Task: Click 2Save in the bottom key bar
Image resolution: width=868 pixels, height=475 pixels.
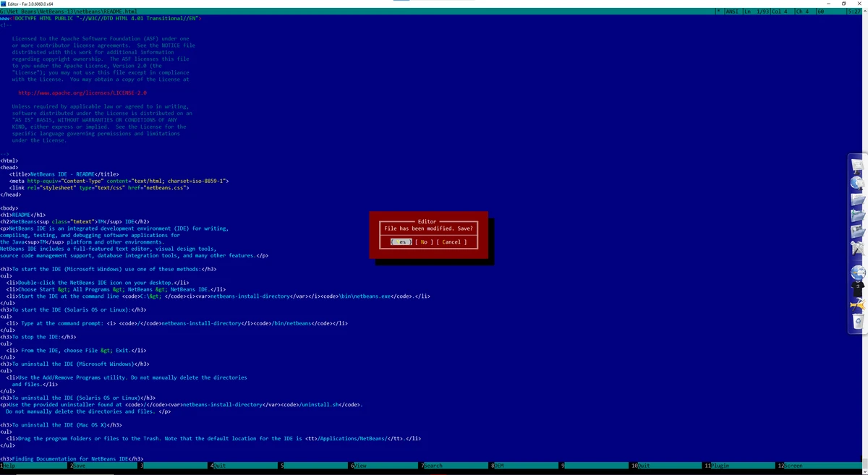Action: pos(103,466)
